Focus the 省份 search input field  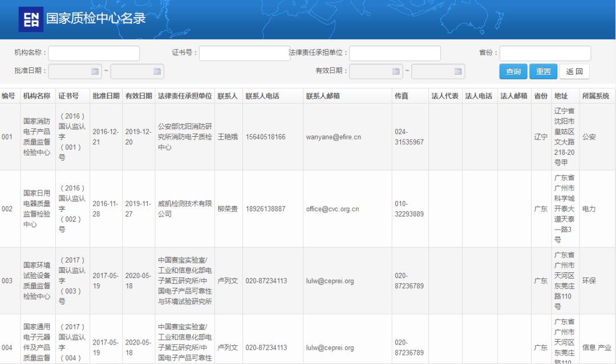click(545, 53)
